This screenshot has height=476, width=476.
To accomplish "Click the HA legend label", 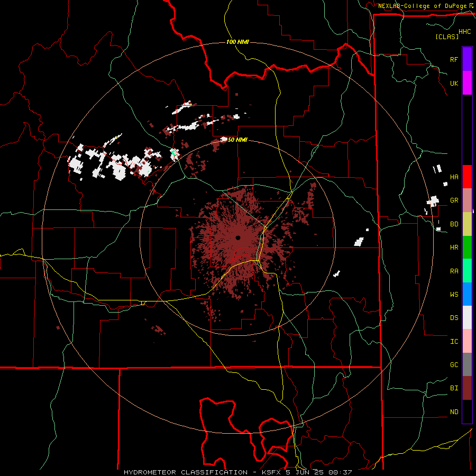I will point(454,177).
